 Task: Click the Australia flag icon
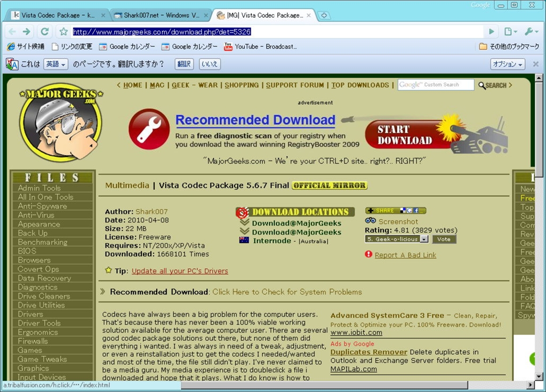(x=244, y=240)
